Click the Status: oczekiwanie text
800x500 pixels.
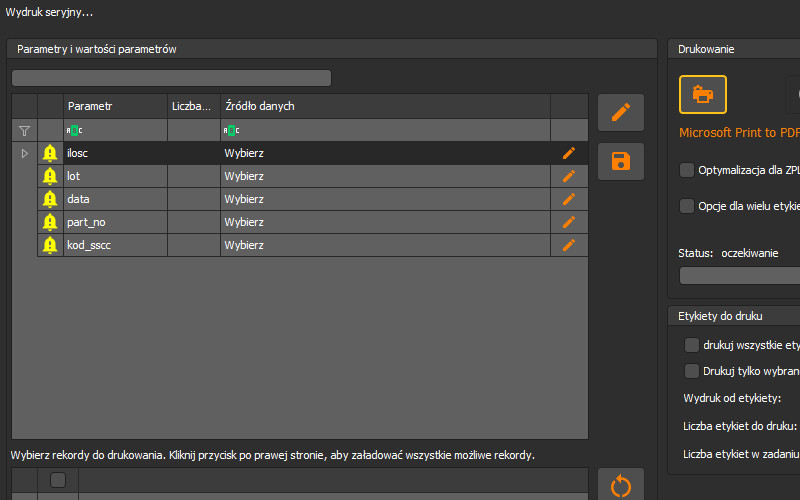point(728,253)
